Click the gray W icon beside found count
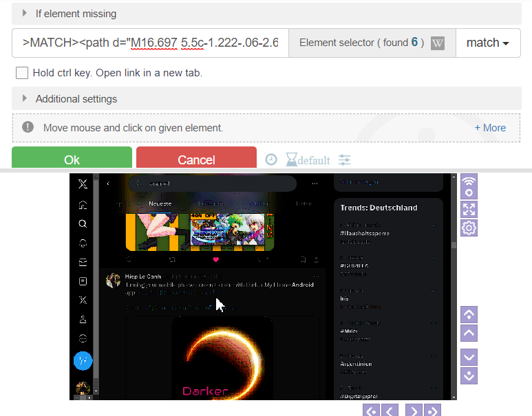Screen dimensions: 532x416 pyautogui.click(x=437, y=43)
